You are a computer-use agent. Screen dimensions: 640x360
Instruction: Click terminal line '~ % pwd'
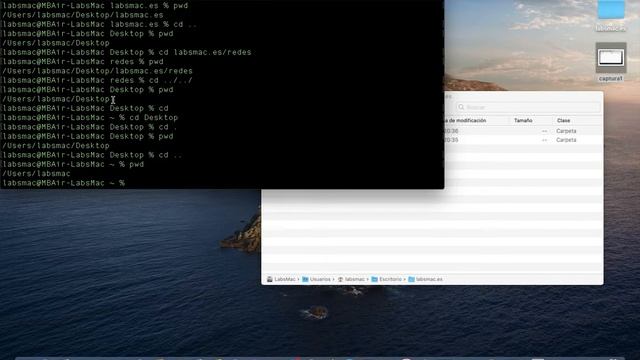click(x=73, y=164)
